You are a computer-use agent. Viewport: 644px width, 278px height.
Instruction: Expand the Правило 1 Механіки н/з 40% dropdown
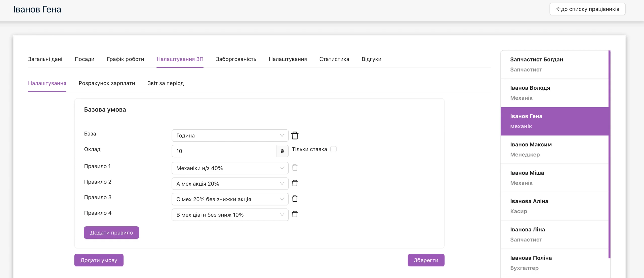click(x=230, y=168)
